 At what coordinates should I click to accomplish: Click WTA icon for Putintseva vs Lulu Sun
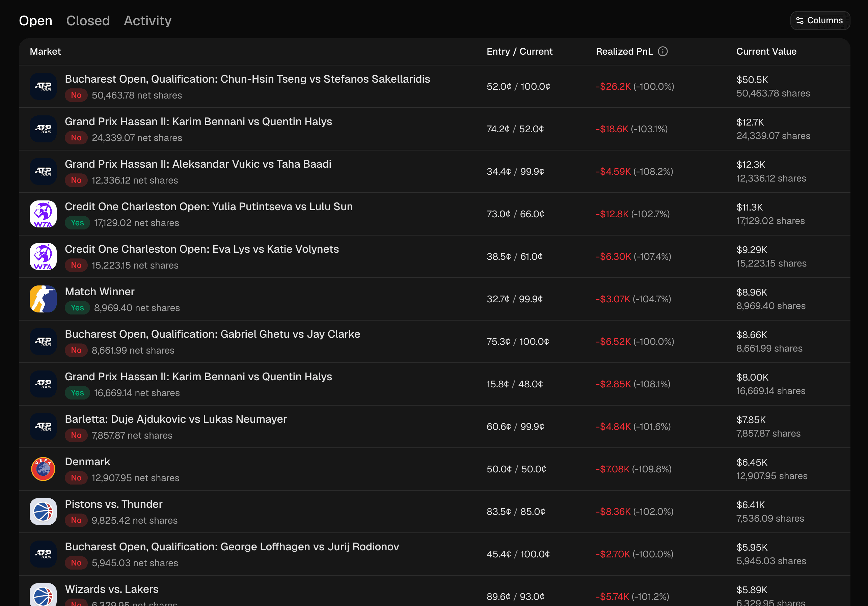coord(43,214)
